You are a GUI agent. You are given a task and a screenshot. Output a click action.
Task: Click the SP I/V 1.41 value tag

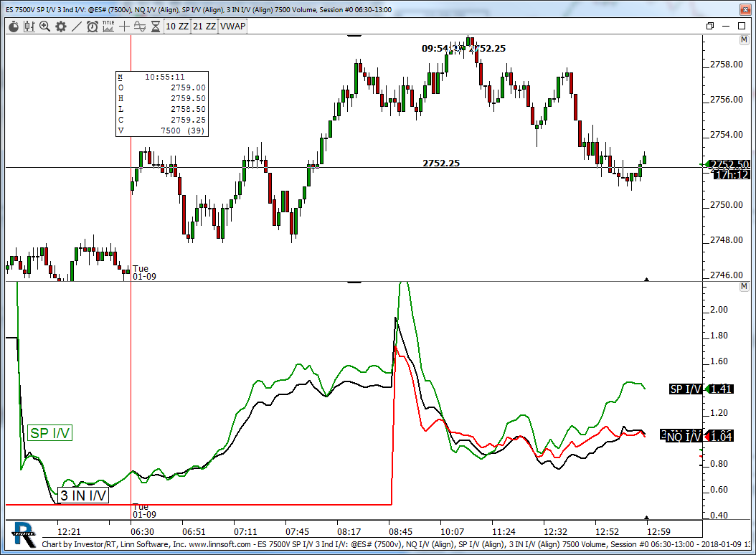pyautogui.click(x=701, y=389)
